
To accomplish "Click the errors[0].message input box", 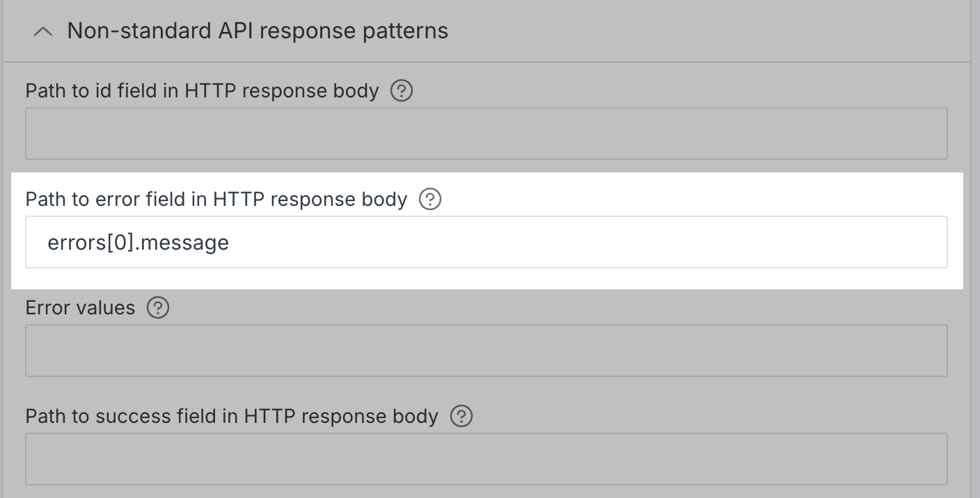I will (487, 242).
